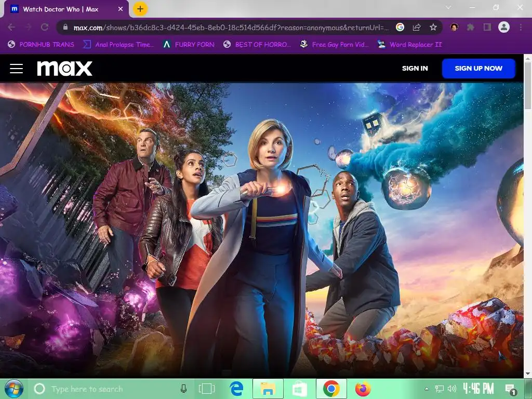The image size is (532, 399).
Task: Close the Watch Doctor Who tab
Action: [x=120, y=9]
